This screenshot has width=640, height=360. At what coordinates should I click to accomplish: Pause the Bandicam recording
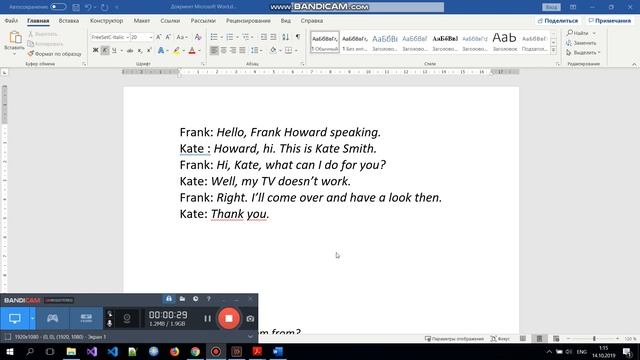pyautogui.click(x=207, y=318)
